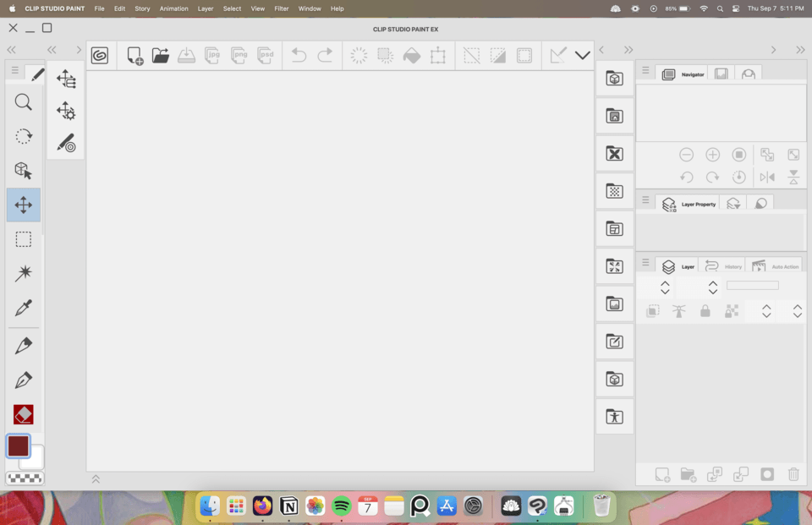The image size is (812, 525).
Task: Select the Auto Select magic wand tool
Action: click(23, 272)
